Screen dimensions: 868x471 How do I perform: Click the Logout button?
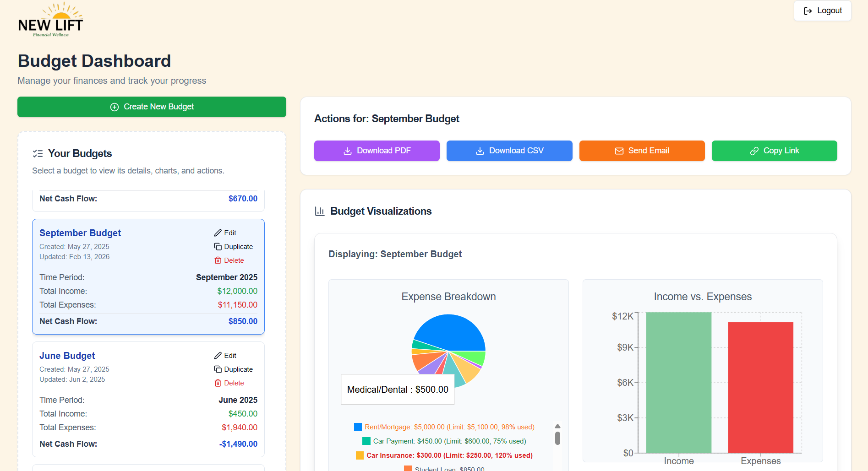(x=822, y=11)
